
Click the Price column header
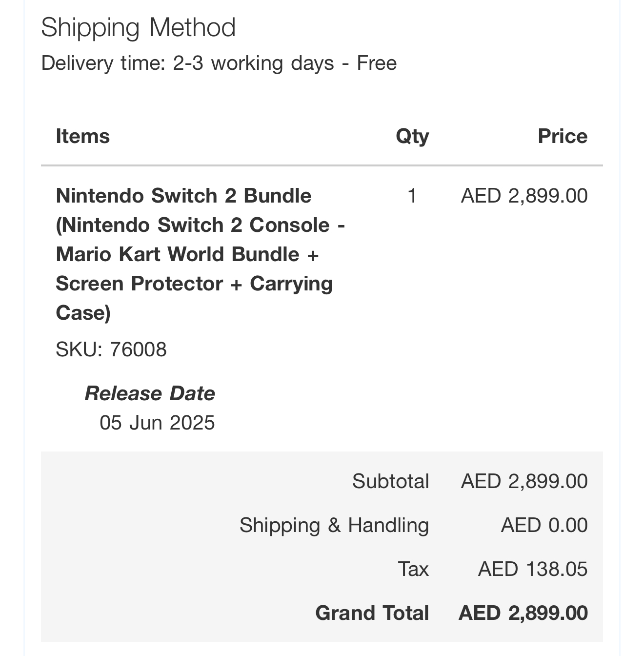pyautogui.click(x=562, y=136)
